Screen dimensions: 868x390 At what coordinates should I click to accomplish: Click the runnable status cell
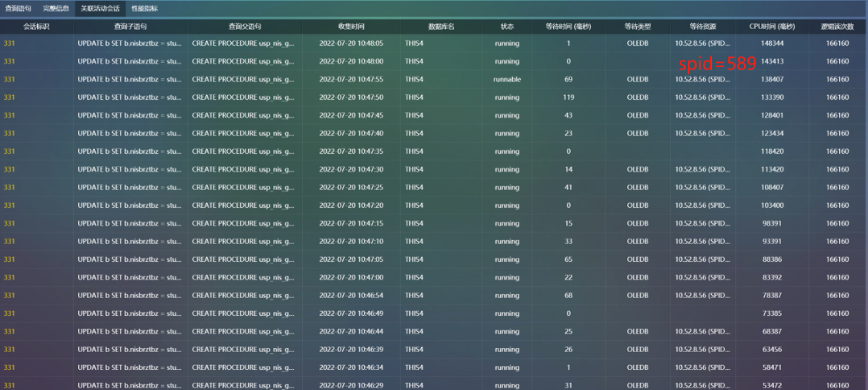[507, 79]
